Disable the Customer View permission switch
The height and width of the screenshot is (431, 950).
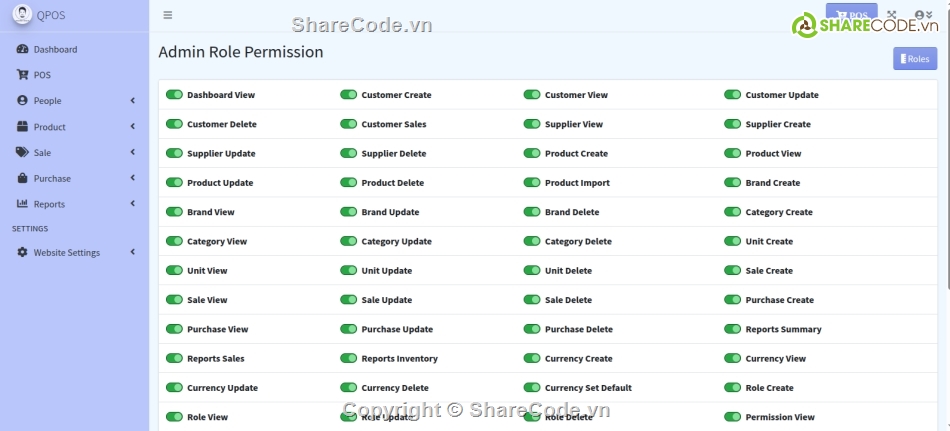coord(532,95)
